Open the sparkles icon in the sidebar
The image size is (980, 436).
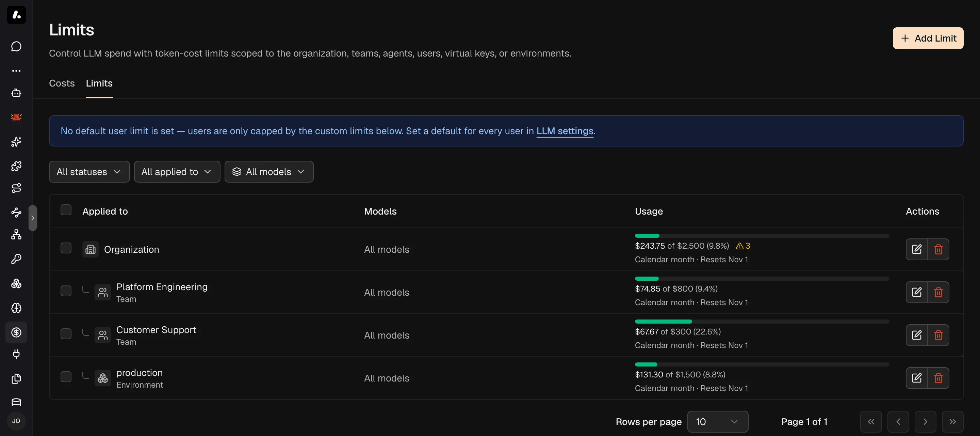[x=16, y=142]
